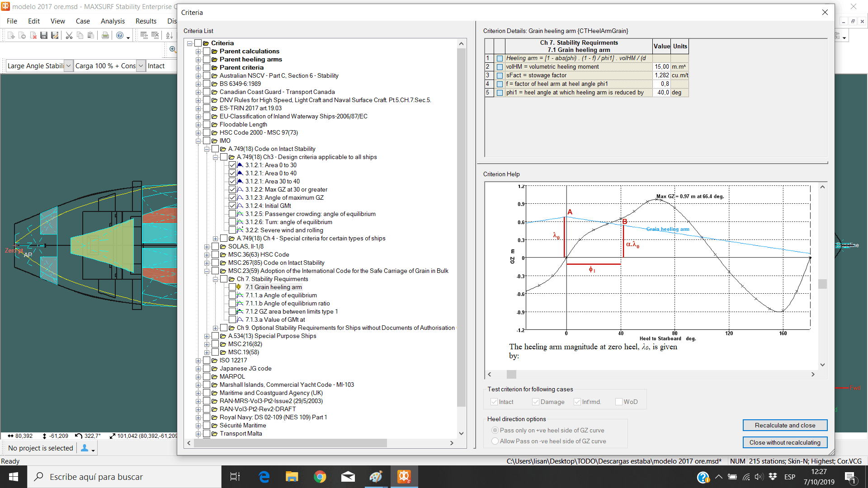This screenshot has height=488, width=868.
Task: Click the MAXSURF Stability taskbar icon
Action: click(x=404, y=477)
